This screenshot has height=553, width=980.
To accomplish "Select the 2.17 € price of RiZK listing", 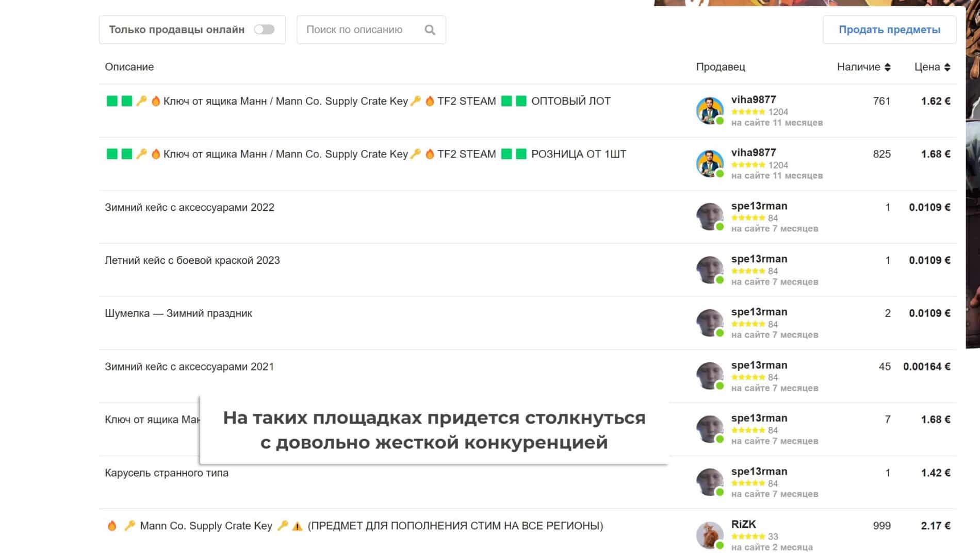I will pyautogui.click(x=936, y=526).
